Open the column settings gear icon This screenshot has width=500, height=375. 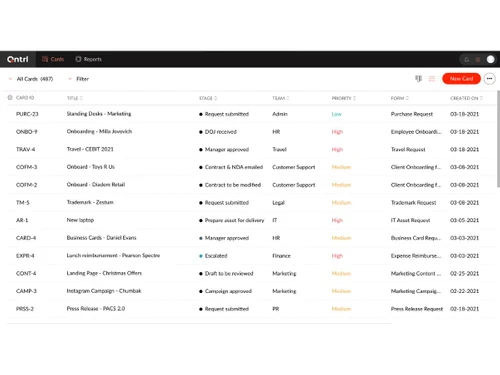point(10,98)
